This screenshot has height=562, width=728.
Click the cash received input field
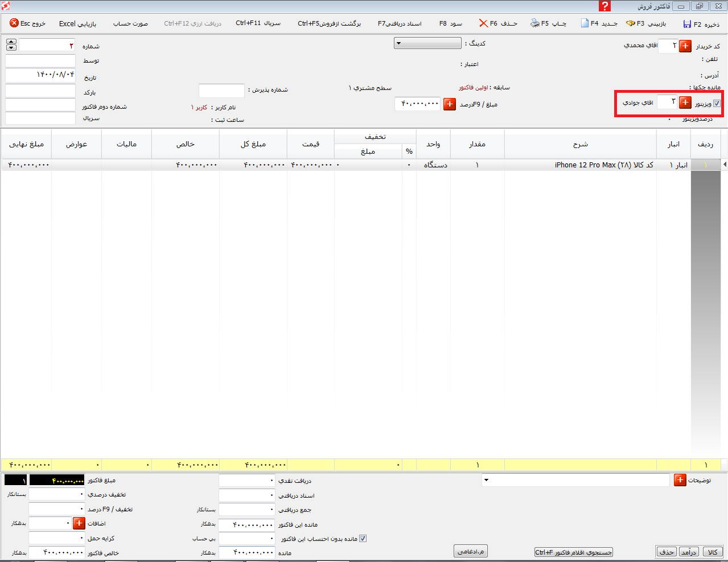coord(247,481)
